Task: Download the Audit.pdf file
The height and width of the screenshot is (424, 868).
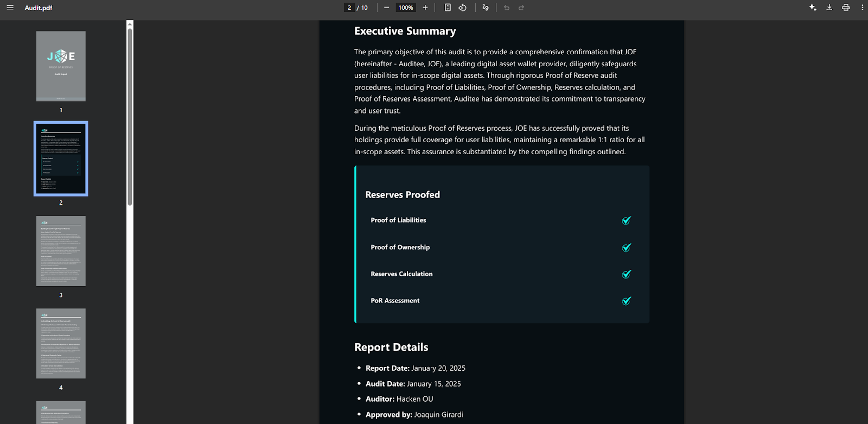Action: [x=829, y=8]
